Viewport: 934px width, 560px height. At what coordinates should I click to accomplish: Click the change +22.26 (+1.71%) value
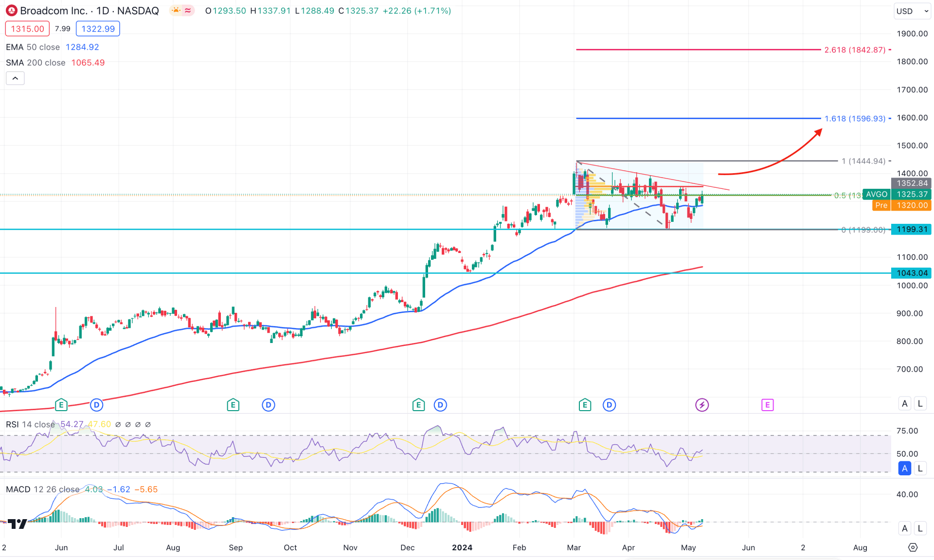[417, 11]
